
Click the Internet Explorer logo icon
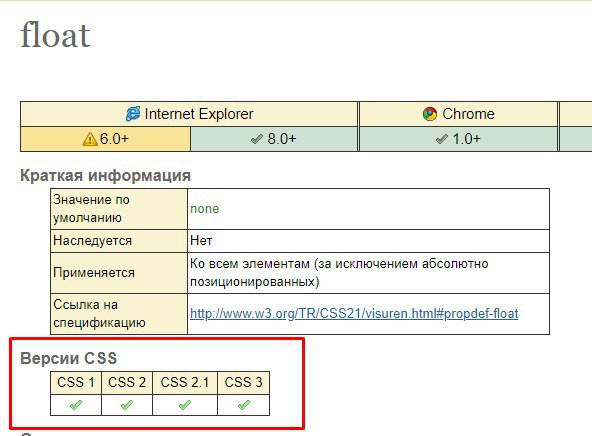tap(133, 114)
